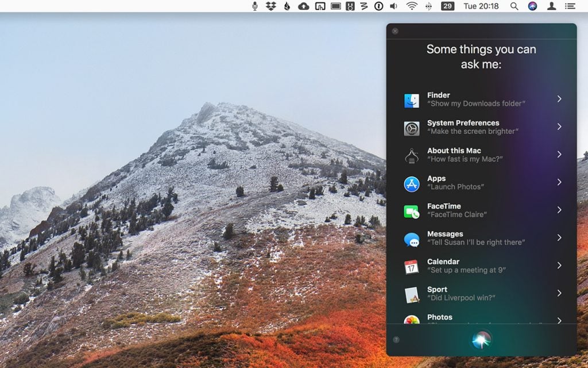
Task: Expand the About this Mac chevron
Action: (559, 154)
